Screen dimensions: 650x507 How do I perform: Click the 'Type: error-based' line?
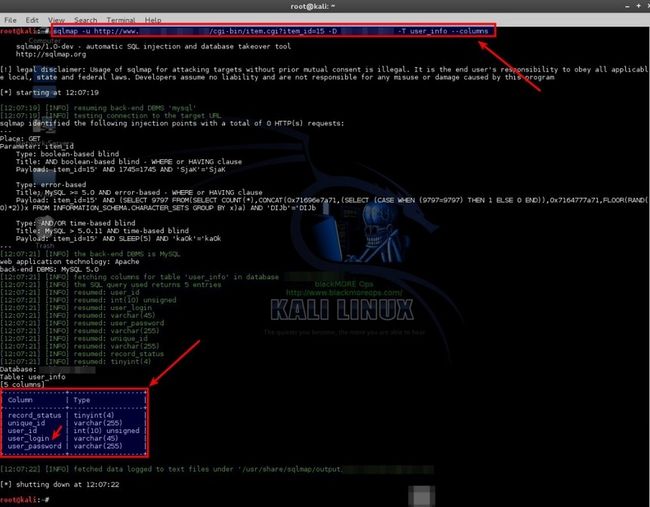click(x=51, y=184)
